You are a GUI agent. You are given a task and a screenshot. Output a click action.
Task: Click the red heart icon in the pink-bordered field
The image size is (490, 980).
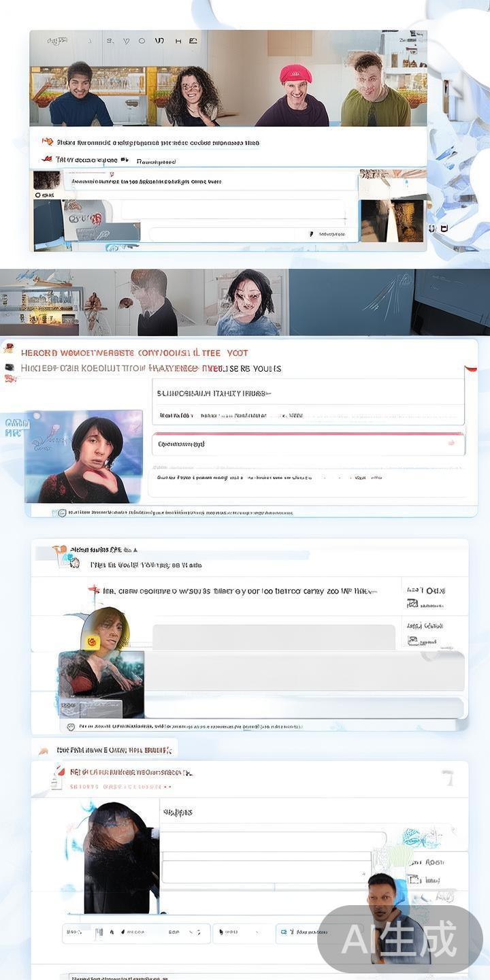(451, 443)
